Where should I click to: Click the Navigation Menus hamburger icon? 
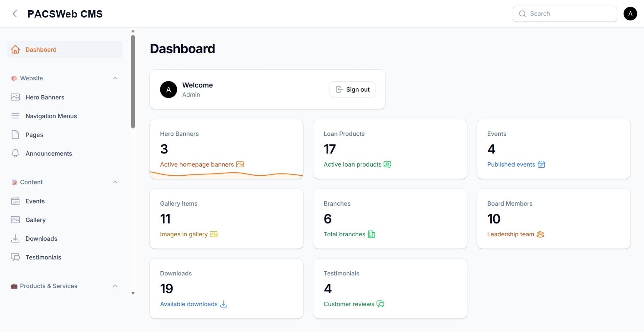pos(15,116)
